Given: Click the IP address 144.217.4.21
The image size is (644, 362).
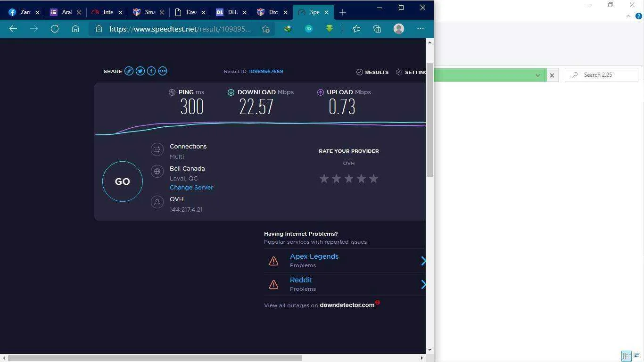Looking at the screenshot, I should pos(186,210).
